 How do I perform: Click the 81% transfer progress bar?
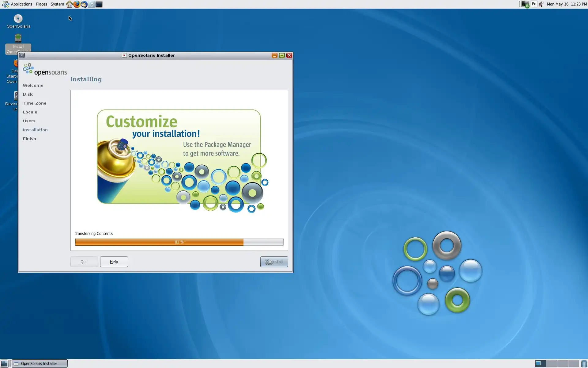(x=179, y=242)
